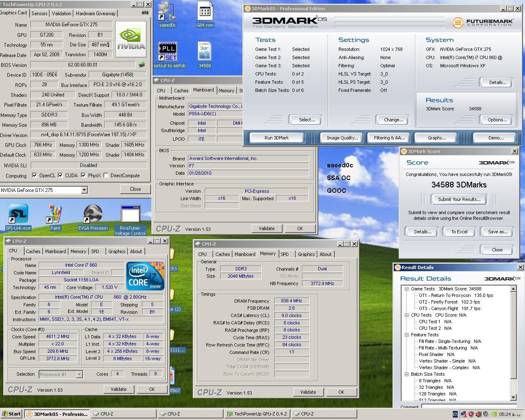The width and height of the screenshot is (525, 420).
Task: Select GT3 Canyon Flight row
Action: click(x=449, y=308)
